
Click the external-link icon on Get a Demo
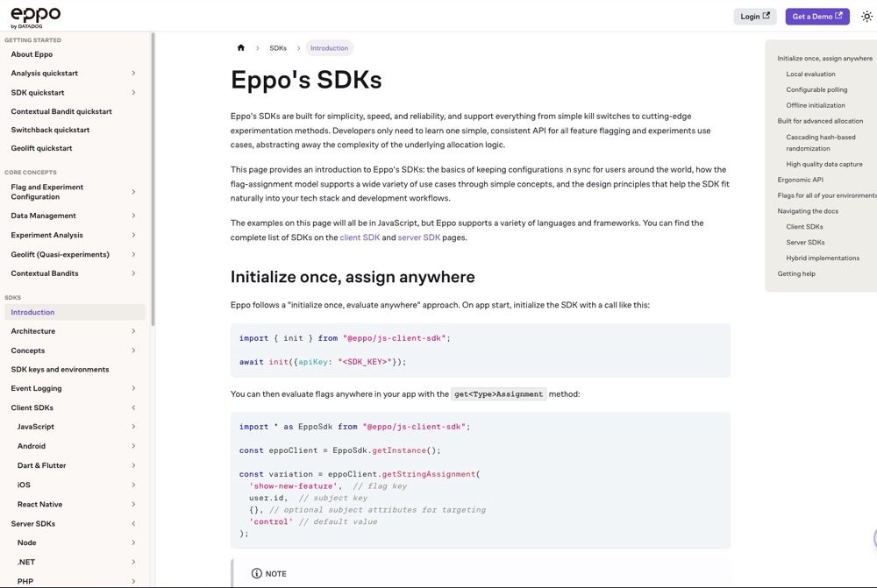839,16
